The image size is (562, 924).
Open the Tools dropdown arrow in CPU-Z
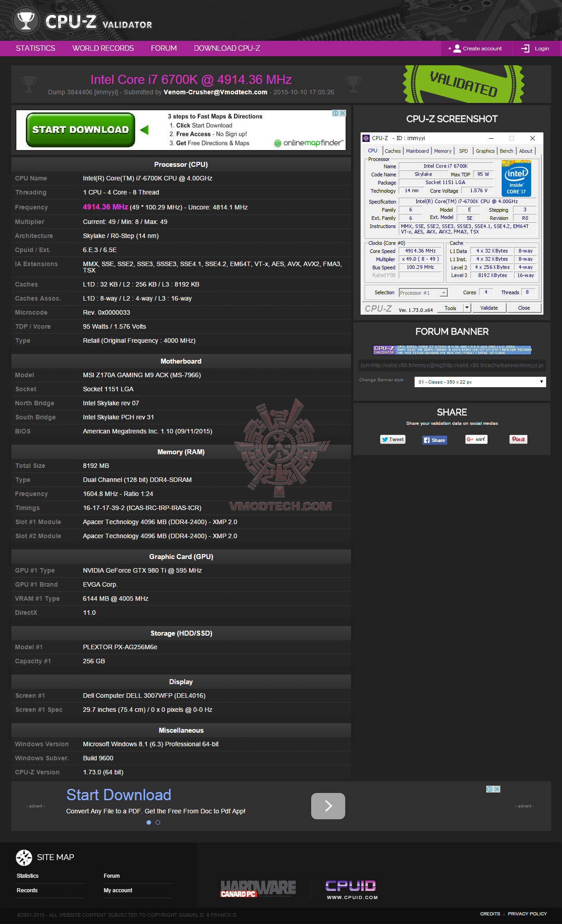point(467,308)
